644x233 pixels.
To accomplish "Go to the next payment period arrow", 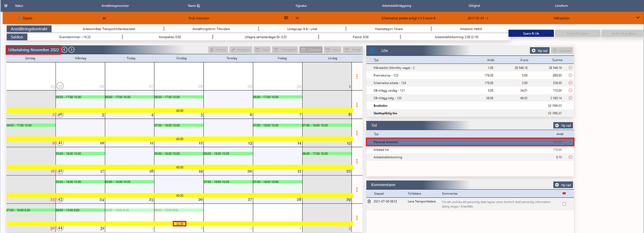I will click(x=72, y=50).
